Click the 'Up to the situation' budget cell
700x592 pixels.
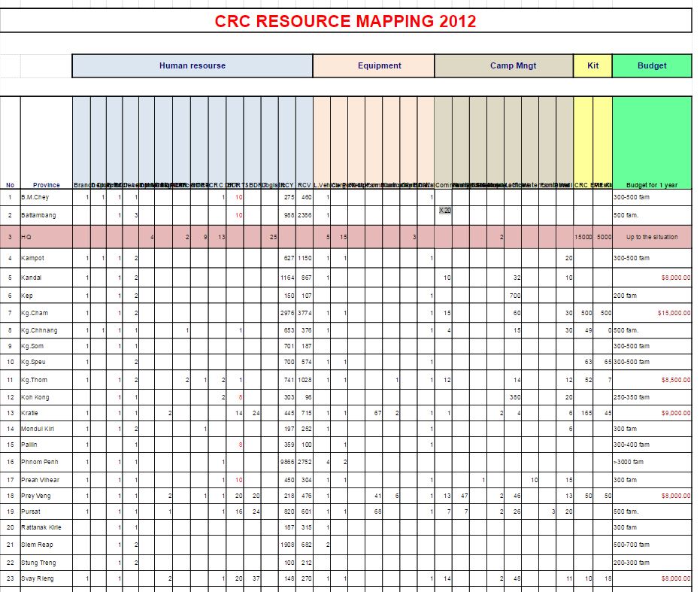click(x=652, y=237)
